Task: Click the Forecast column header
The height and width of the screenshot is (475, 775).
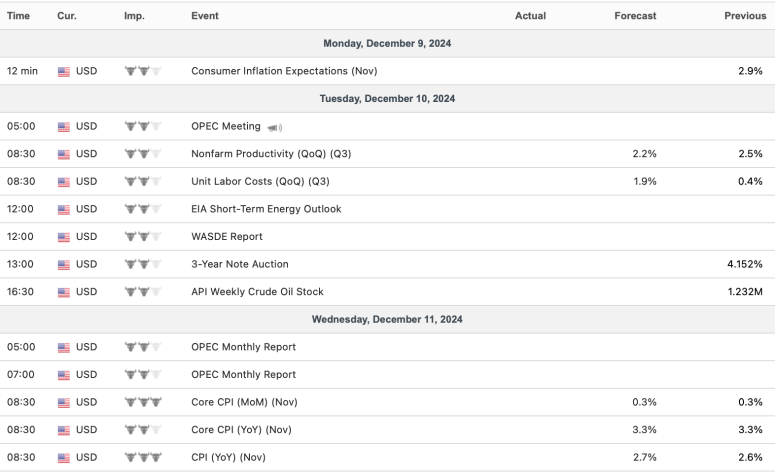Action: 635,16
